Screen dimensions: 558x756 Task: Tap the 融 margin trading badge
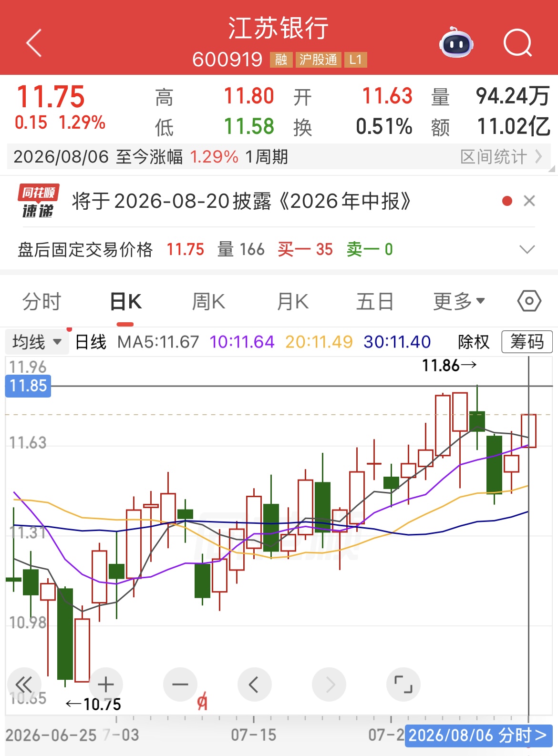(281, 60)
